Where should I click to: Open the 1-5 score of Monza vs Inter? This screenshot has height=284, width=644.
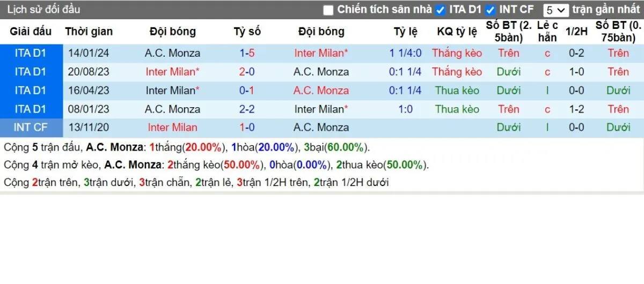click(247, 53)
